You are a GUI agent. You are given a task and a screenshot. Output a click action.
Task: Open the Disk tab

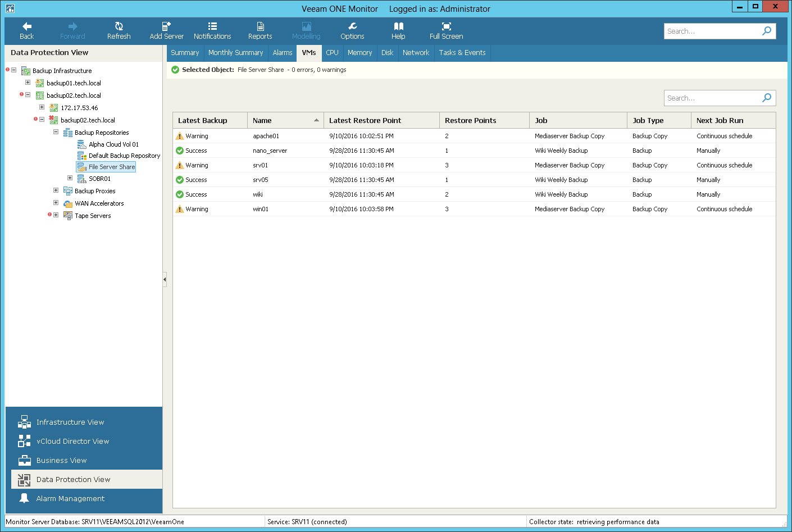pyautogui.click(x=388, y=53)
